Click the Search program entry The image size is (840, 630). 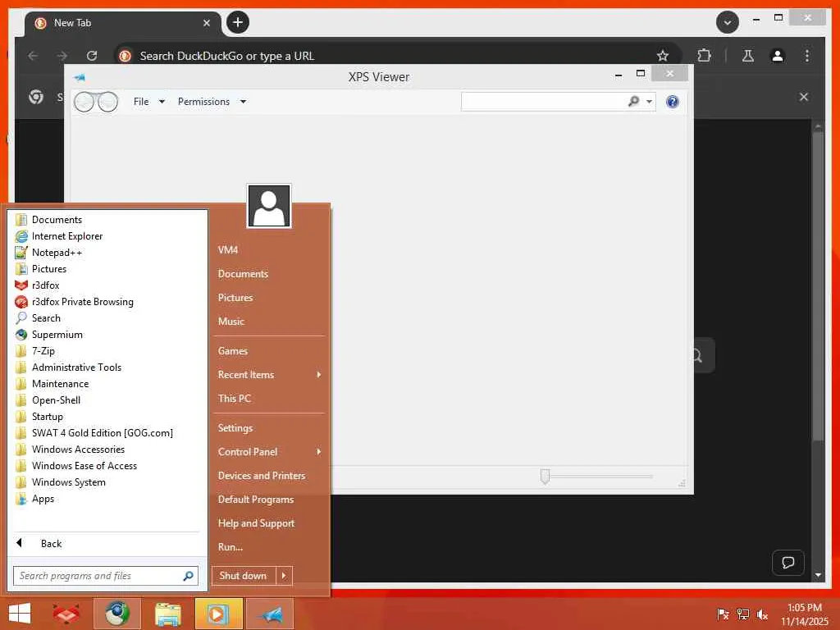tap(46, 318)
